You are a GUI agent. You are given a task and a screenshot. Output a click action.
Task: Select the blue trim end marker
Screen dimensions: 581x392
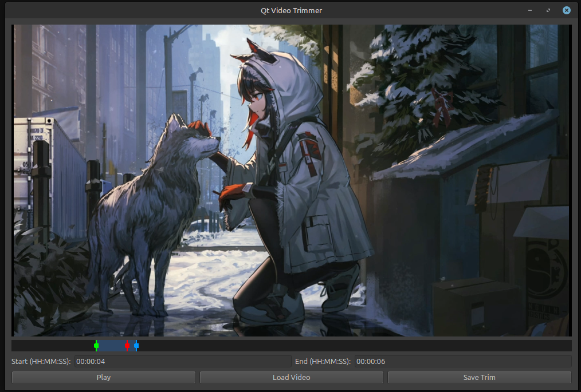[136, 346]
